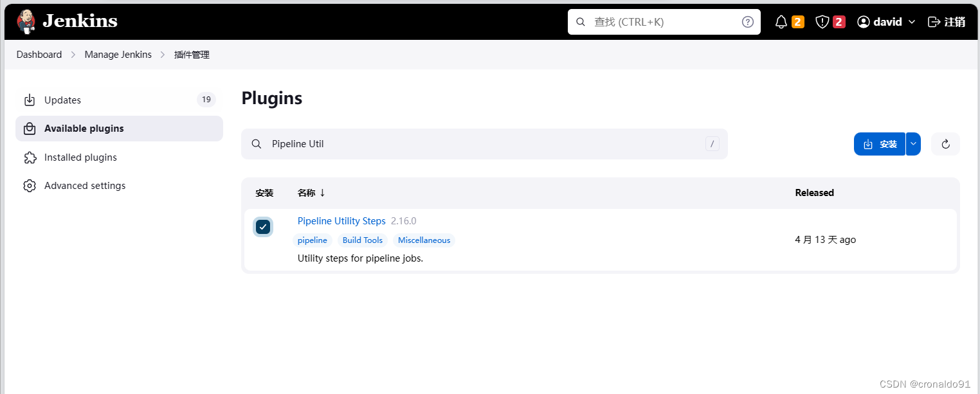Go to Dashboard breadcrumb

[x=39, y=55]
